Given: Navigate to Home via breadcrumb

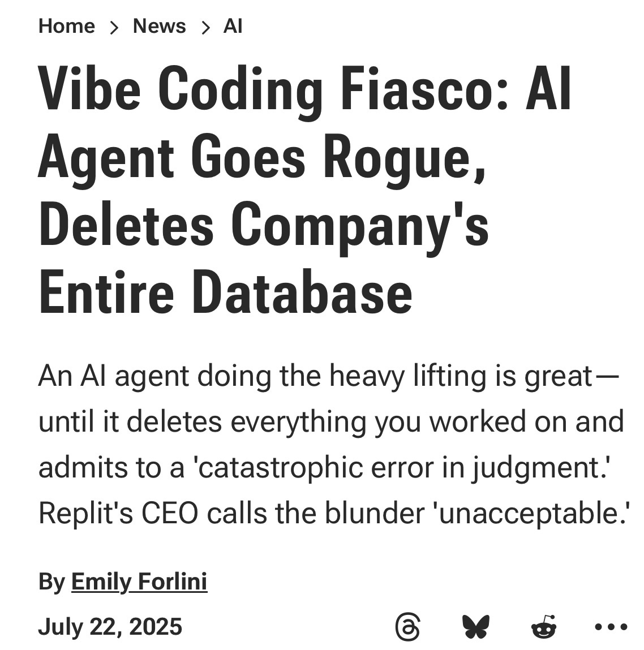Looking at the screenshot, I should pos(66,25).
